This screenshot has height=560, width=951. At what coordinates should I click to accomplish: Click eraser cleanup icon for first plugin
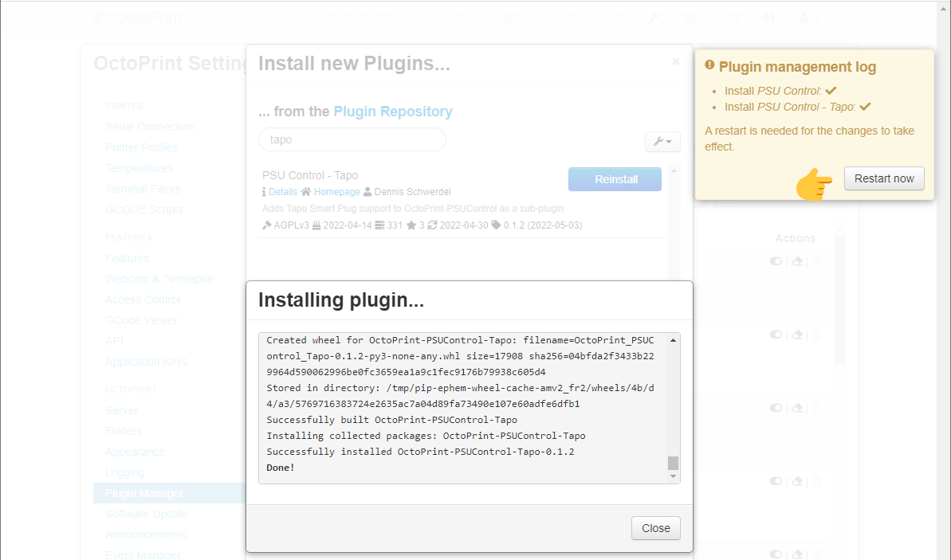(796, 261)
